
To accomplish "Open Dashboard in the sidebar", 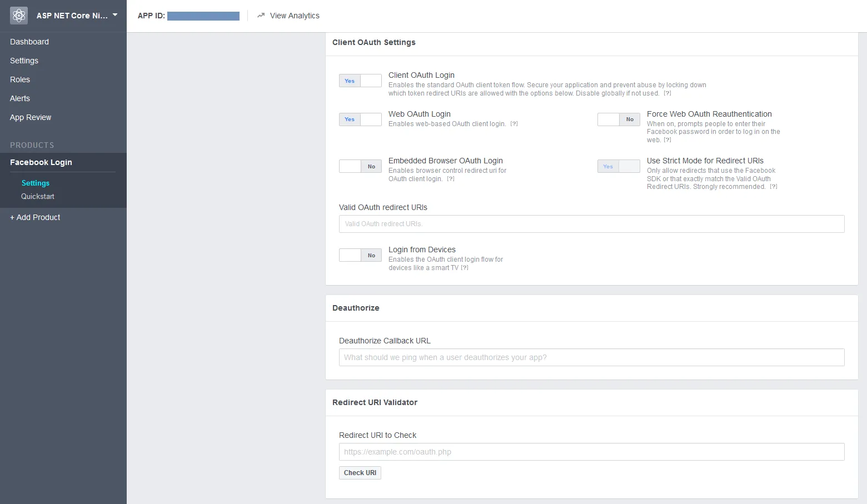I will 29,42.
